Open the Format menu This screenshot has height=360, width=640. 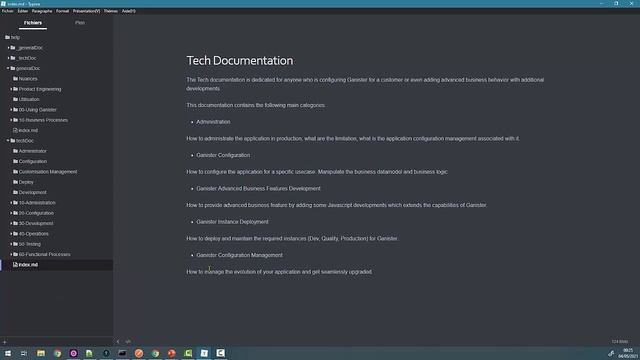click(62, 11)
